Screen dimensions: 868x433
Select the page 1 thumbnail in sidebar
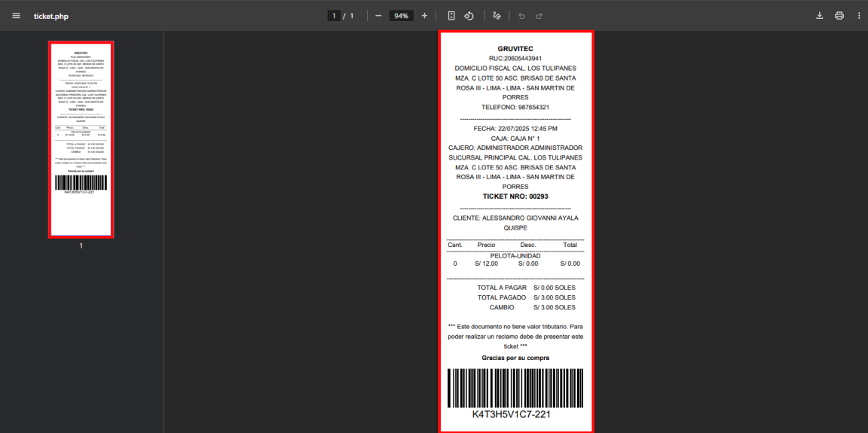point(81,139)
